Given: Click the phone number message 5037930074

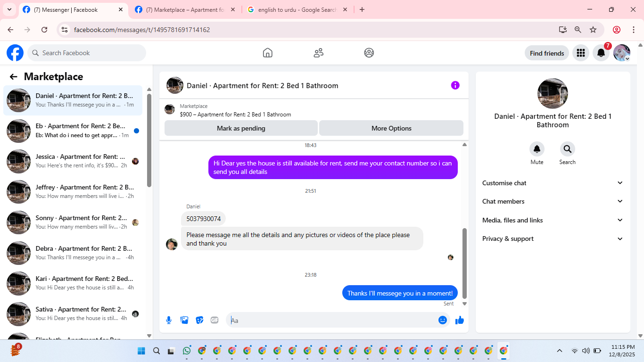Looking at the screenshot, I should 203,219.
